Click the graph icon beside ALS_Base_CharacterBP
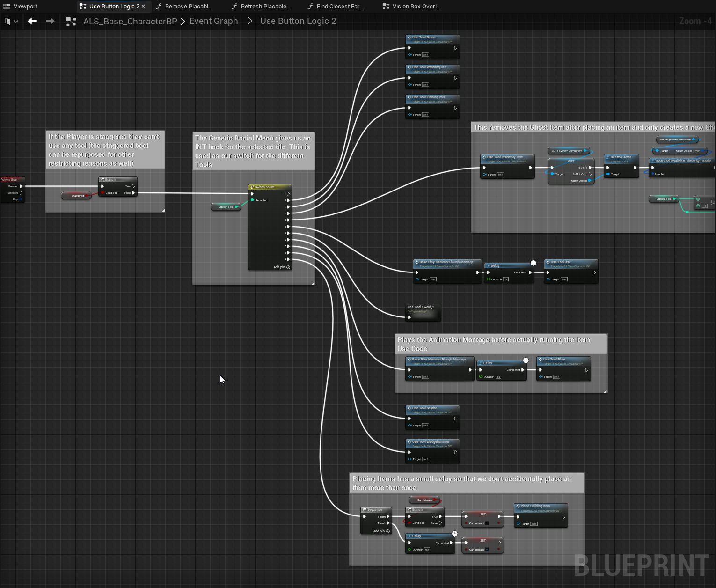Viewport: 716px width, 588px height. pyautogui.click(x=71, y=22)
